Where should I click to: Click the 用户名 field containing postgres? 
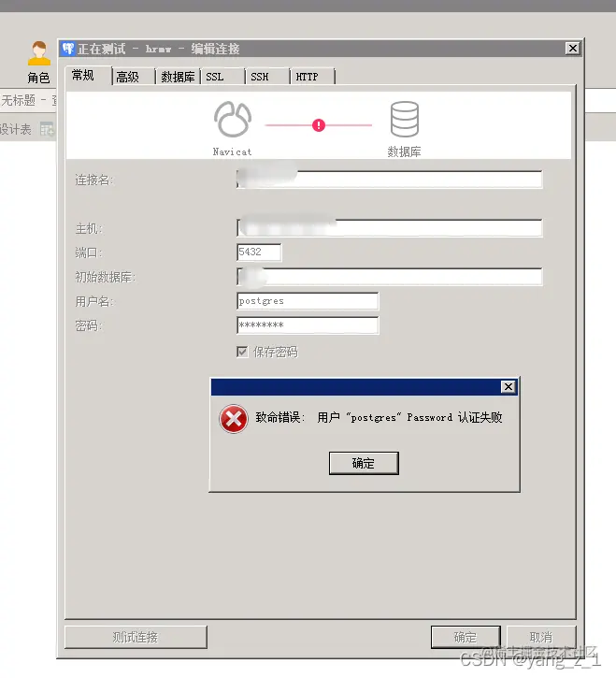pyautogui.click(x=308, y=301)
